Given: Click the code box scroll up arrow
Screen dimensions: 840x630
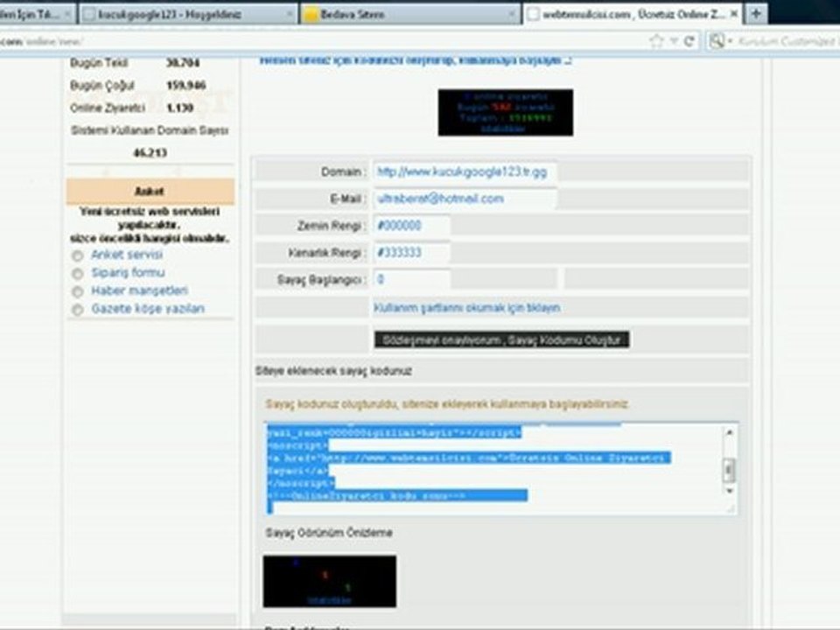Looking at the screenshot, I should point(729,431).
